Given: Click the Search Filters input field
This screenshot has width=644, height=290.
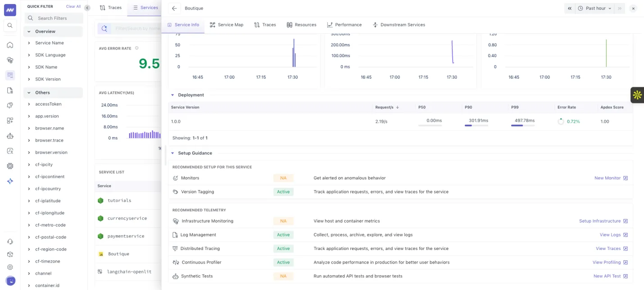Looking at the screenshot, I should coord(54,18).
